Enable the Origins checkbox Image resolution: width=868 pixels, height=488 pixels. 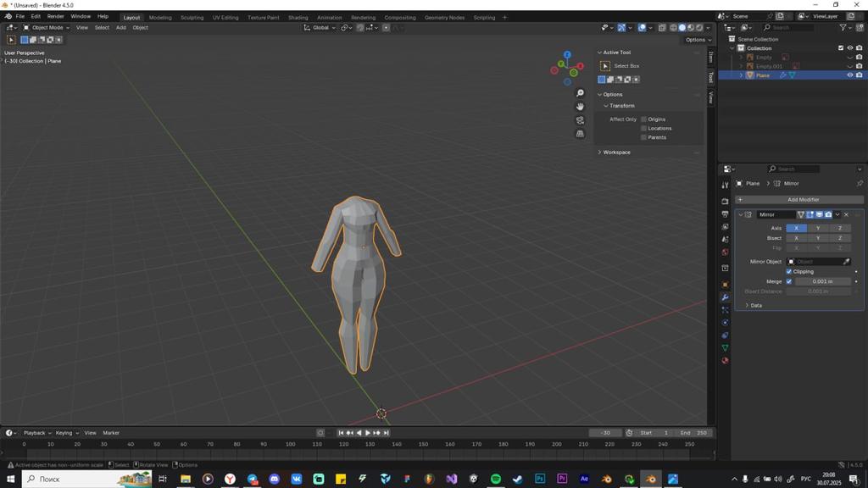(x=644, y=119)
